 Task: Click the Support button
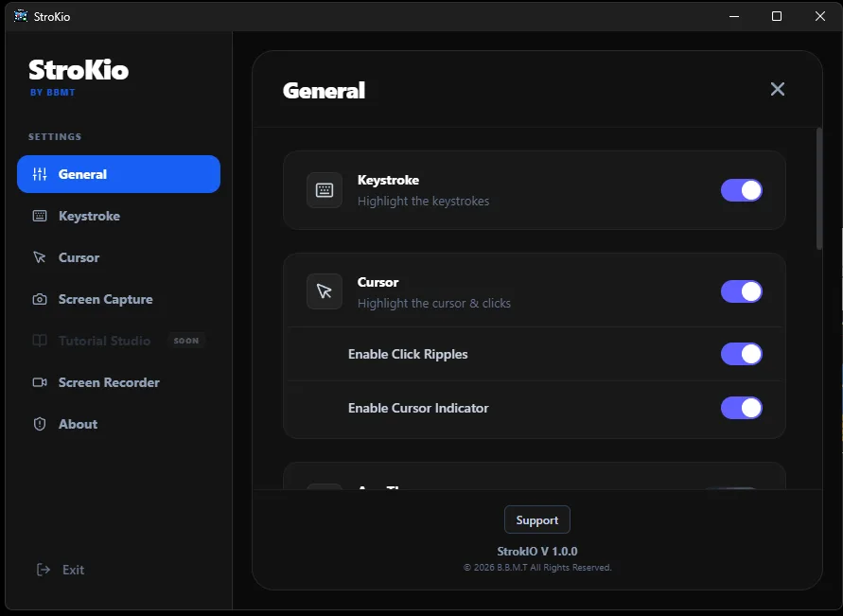(x=537, y=519)
